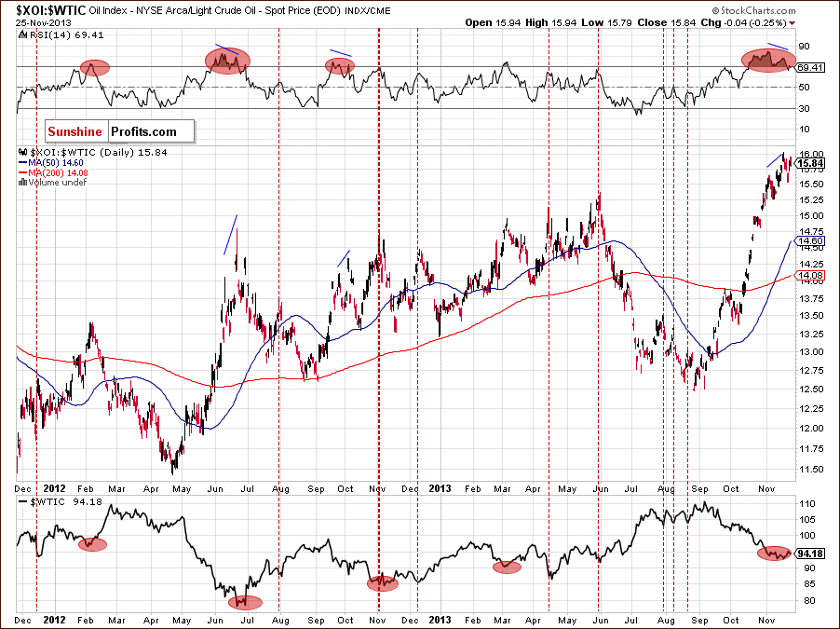The width and height of the screenshot is (840, 629).
Task: Click the price axis label 11.50
Action: [x=810, y=470]
